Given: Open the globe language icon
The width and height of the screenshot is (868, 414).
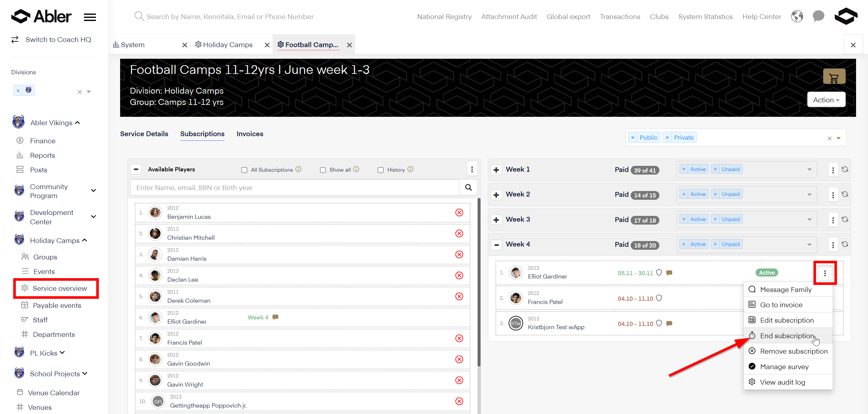Looking at the screenshot, I should 797,16.
